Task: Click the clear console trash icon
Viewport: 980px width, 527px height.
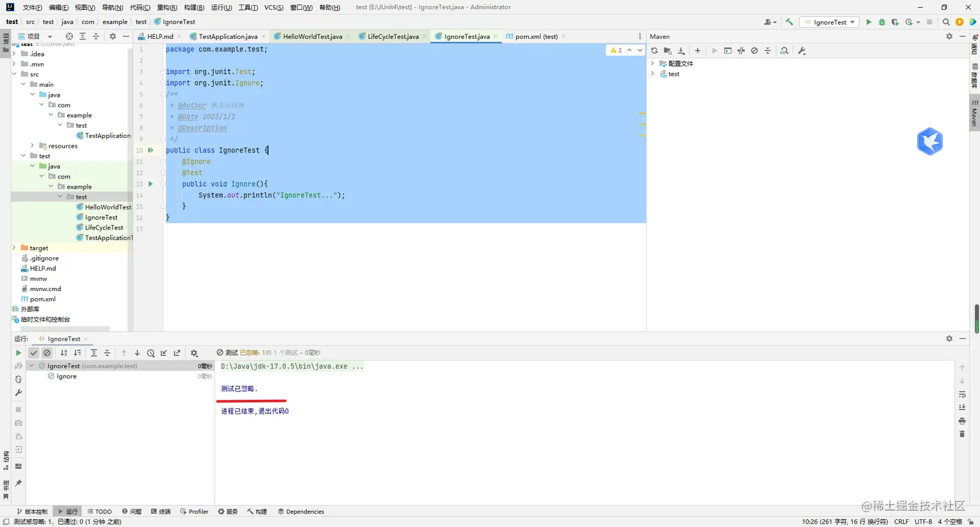Action: point(962,434)
